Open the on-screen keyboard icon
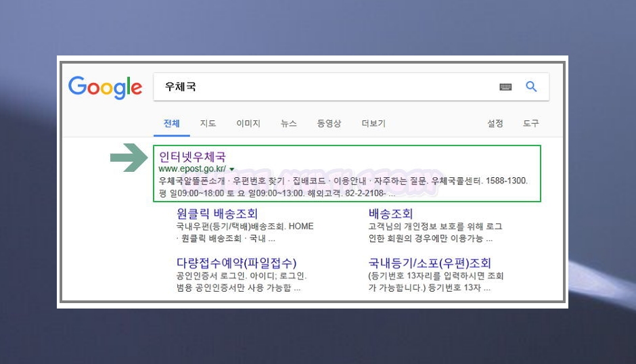The width and height of the screenshot is (636, 364). [505, 87]
